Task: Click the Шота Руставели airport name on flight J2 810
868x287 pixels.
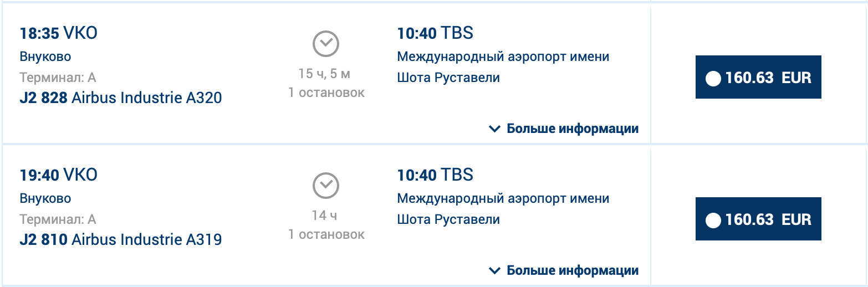Action: coord(448,219)
